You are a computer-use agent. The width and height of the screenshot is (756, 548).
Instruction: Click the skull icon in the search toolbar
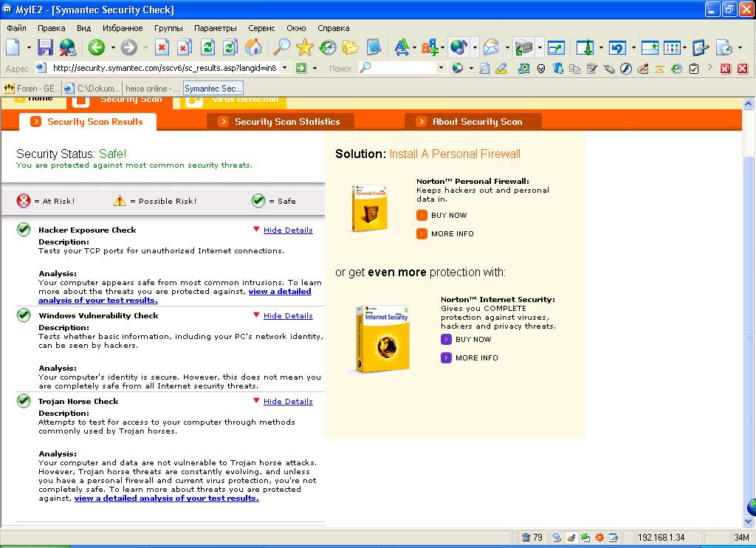click(x=541, y=69)
